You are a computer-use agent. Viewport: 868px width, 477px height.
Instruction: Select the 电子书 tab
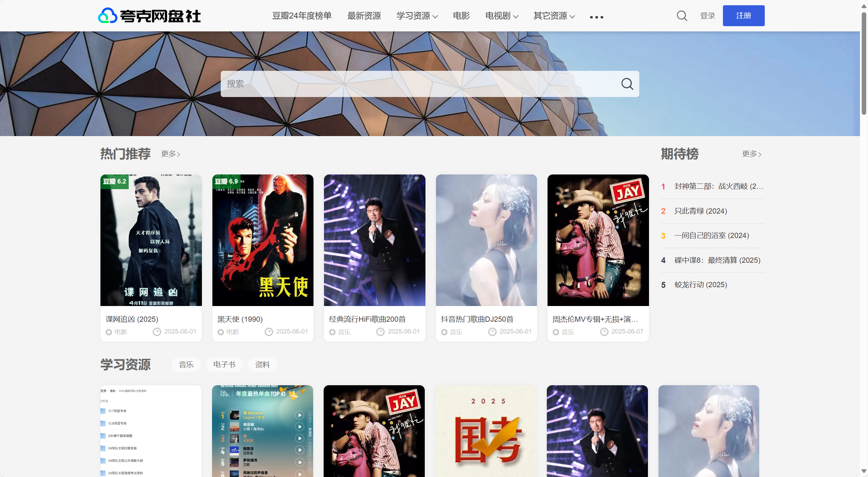(224, 365)
